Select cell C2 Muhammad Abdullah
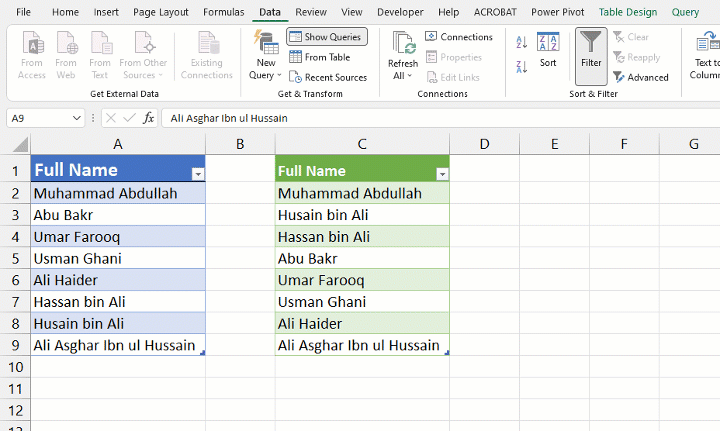 pos(362,193)
